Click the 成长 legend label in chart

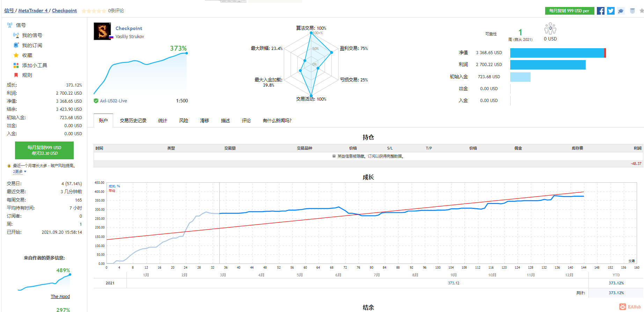coord(114,186)
